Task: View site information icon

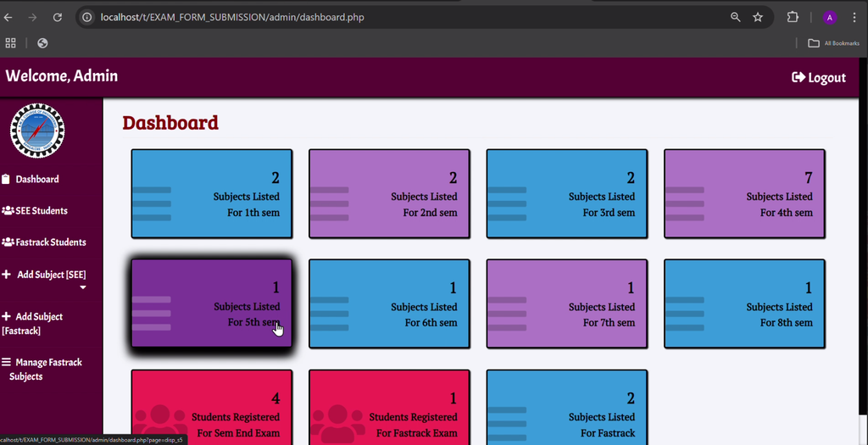Action: click(87, 17)
